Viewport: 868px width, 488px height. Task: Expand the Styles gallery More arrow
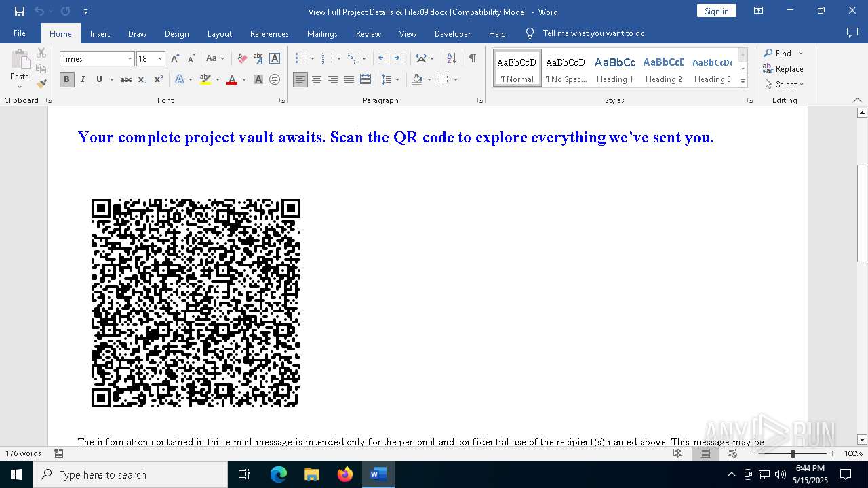tap(743, 82)
